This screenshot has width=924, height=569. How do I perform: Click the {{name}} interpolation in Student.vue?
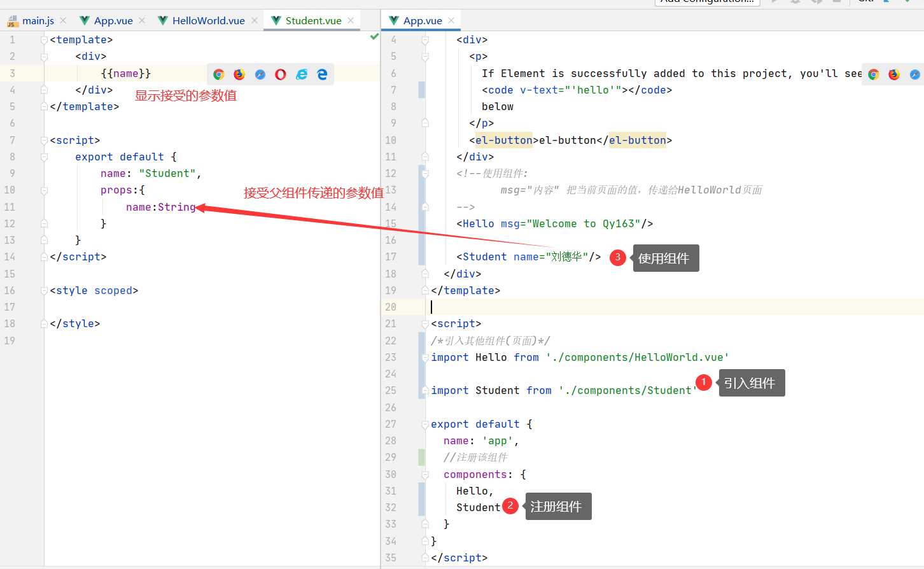point(126,73)
